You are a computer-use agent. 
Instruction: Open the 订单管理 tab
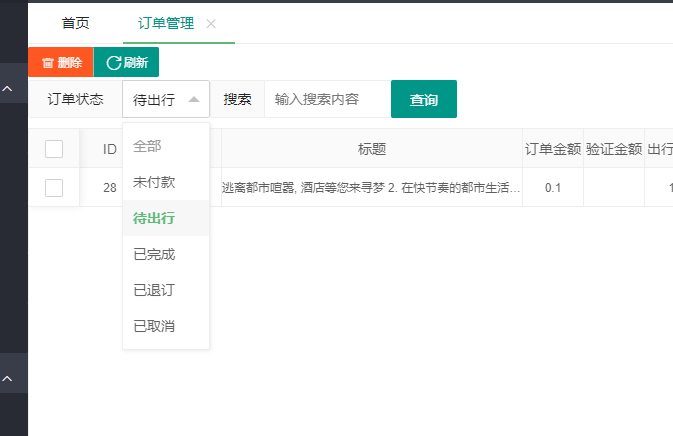pos(166,23)
